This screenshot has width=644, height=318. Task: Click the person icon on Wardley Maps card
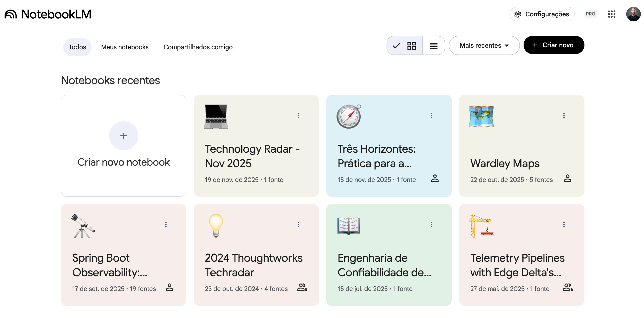click(567, 178)
